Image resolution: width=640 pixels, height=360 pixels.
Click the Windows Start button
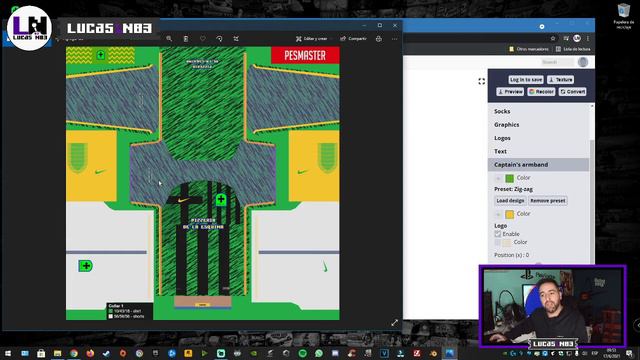click(x=8, y=353)
